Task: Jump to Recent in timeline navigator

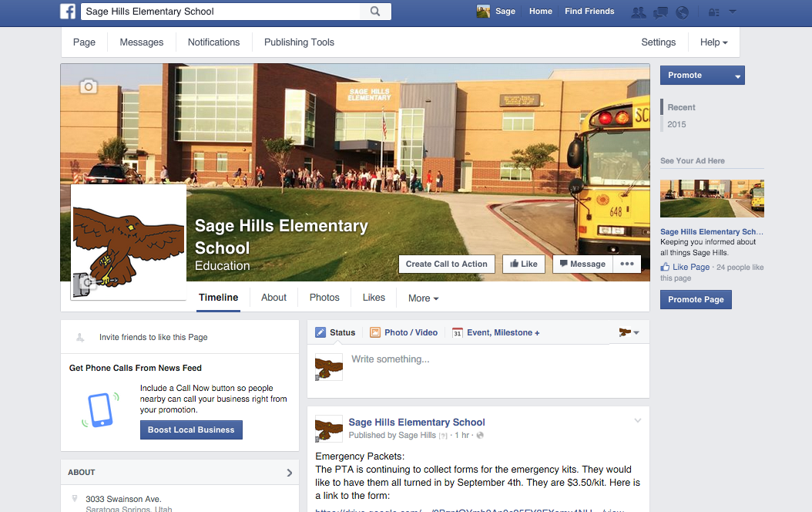Action: tap(681, 107)
